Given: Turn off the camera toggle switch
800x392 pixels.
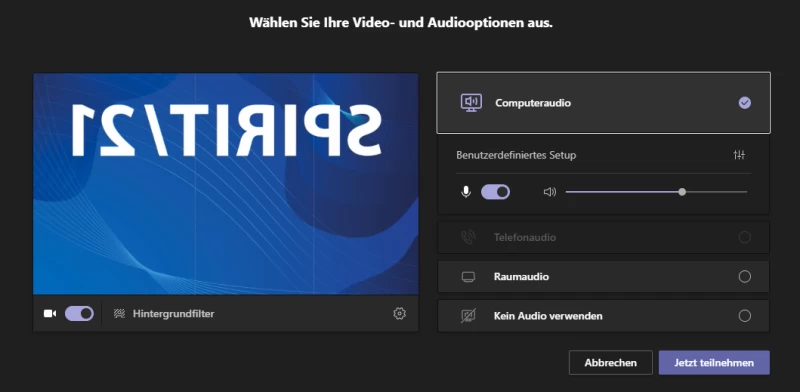Looking at the screenshot, I should (79, 313).
